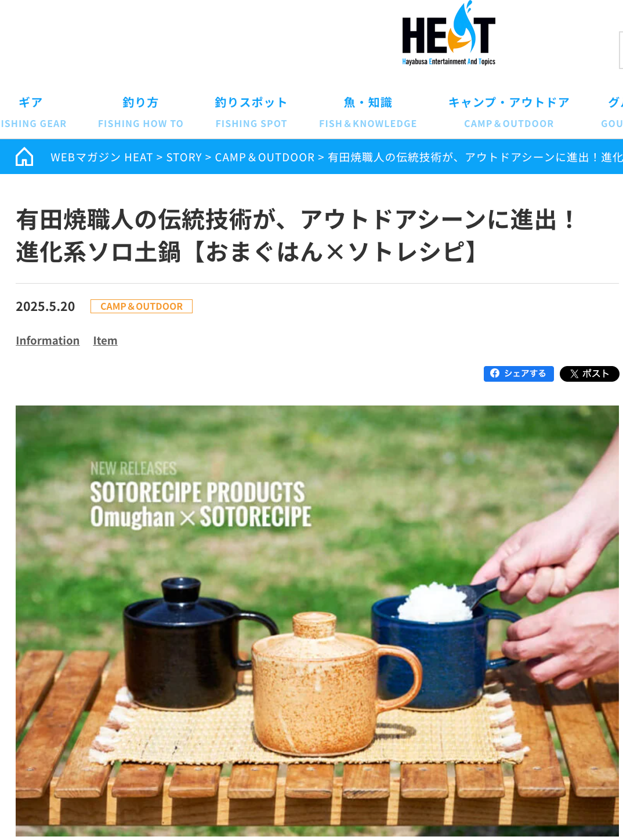Click the orange CAMP & OUTDOOR category tag
The image size is (623, 840).
click(x=142, y=306)
